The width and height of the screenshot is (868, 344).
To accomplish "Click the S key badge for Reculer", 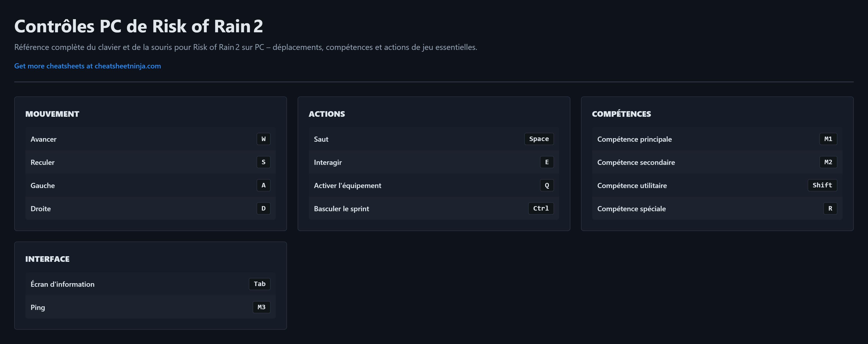I will (x=263, y=162).
